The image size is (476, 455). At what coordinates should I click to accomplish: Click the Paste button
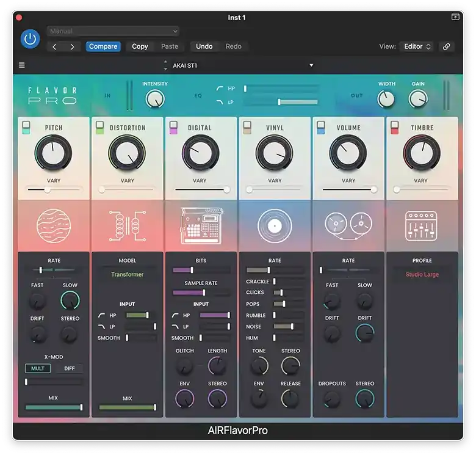(170, 46)
